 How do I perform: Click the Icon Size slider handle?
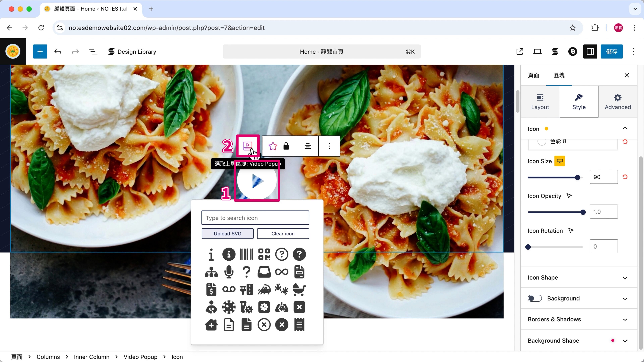pyautogui.click(x=577, y=177)
